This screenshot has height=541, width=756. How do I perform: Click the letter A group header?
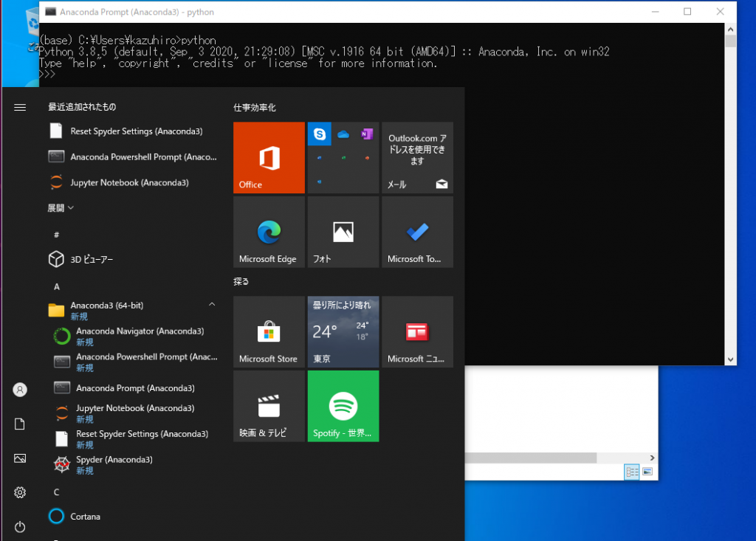tap(57, 286)
